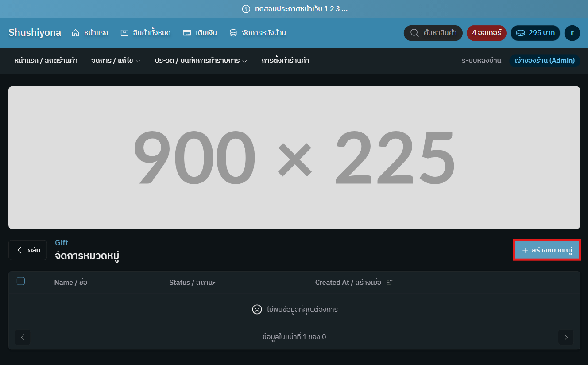The width and height of the screenshot is (588, 365).
Task: Open the 4 ออเดอร์ orders badge
Action: click(486, 33)
